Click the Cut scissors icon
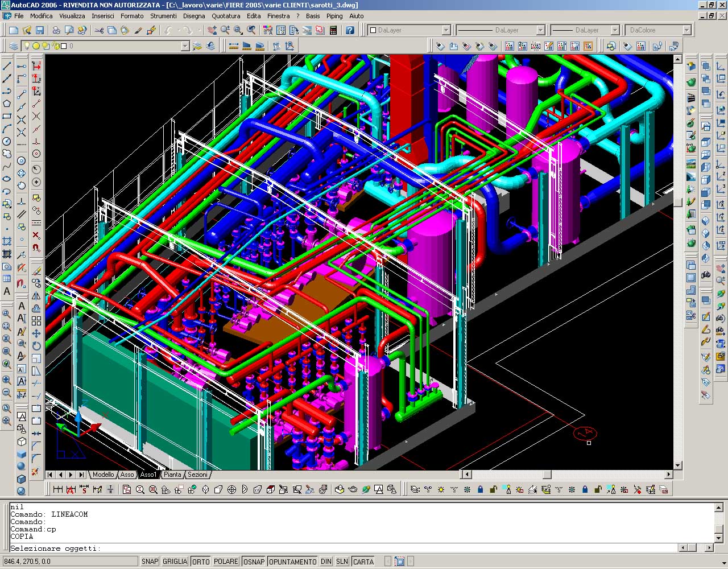This screenshot has width=728, height=569. click(x=99, y=30)
